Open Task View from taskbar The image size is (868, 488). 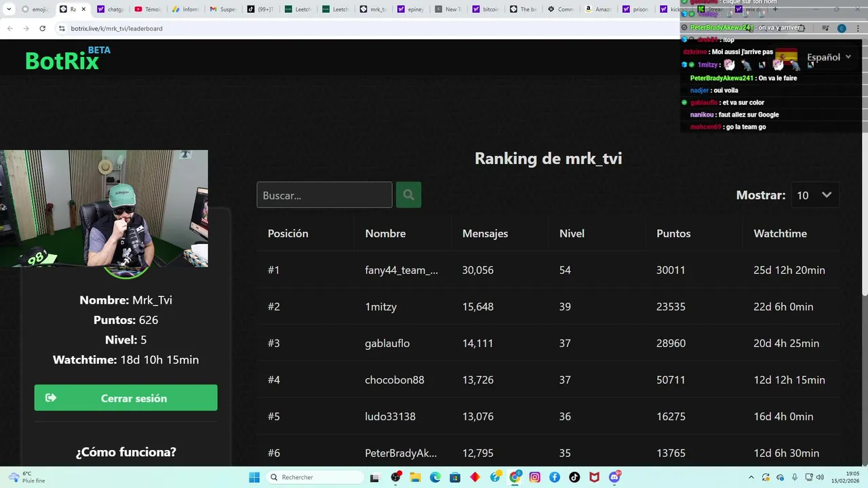pyautogui.click(x=374, y=477)
